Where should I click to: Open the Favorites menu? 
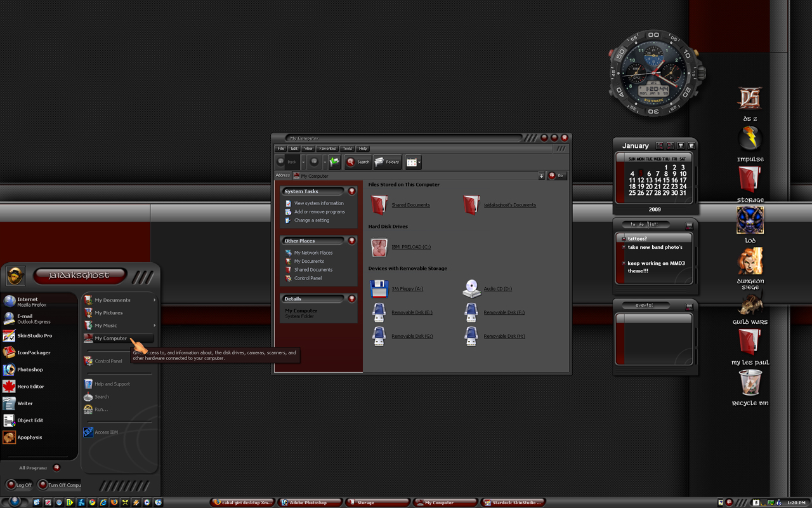(327, 149)
